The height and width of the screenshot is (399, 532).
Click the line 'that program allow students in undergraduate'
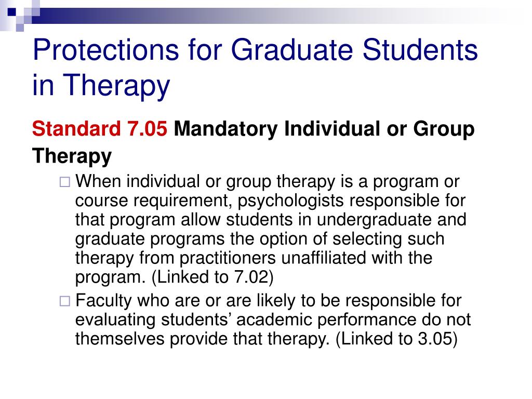tap(271, 220)
